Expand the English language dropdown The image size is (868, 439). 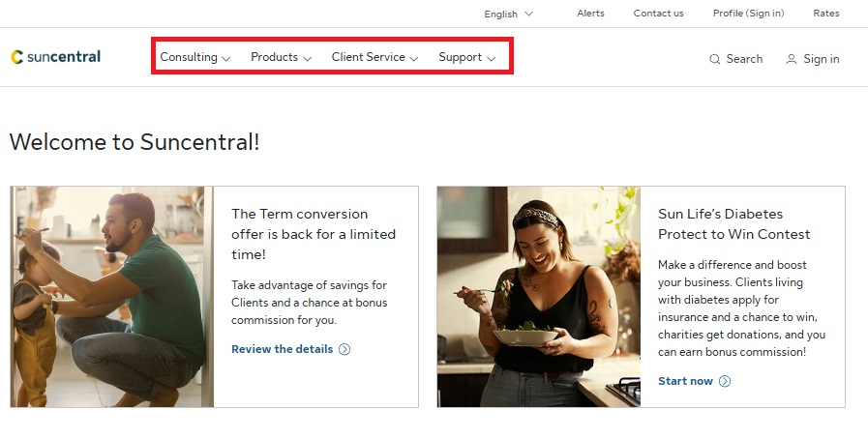click(x=508, y=14)
